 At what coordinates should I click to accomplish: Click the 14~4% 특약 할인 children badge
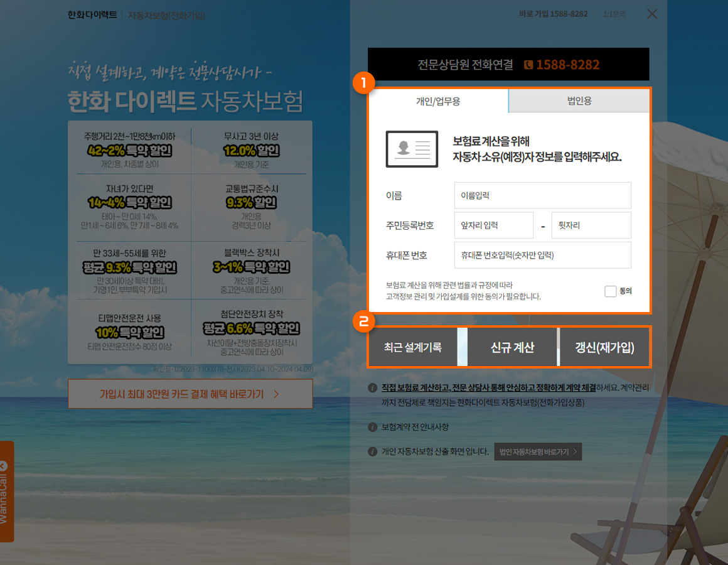(129, 202)
